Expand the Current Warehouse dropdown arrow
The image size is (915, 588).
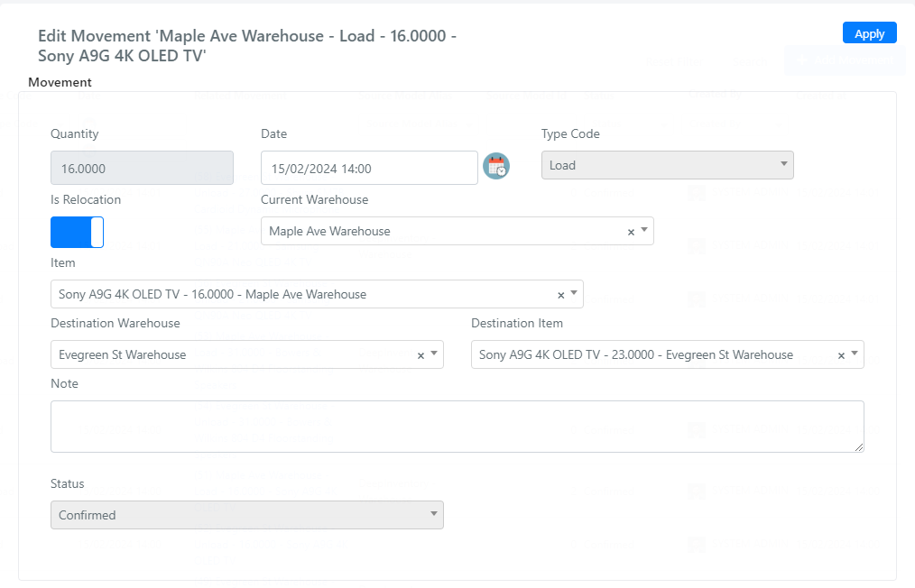pyautogui.click(x=644, y=230)
